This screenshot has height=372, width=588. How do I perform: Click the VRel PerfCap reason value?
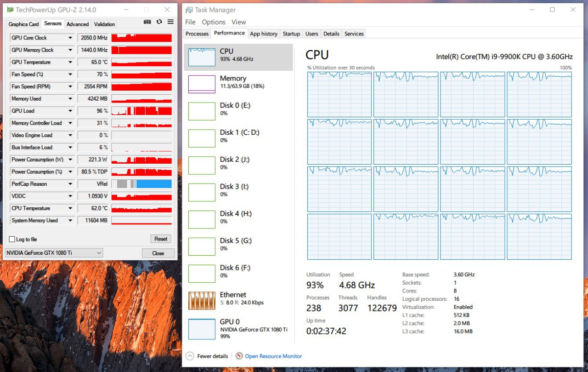coord(94,184)
